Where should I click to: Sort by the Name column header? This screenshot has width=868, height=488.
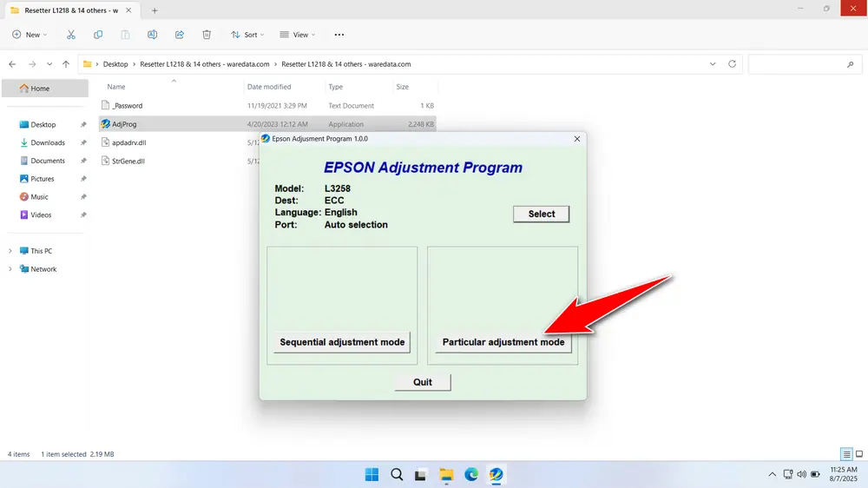[116, 87]
